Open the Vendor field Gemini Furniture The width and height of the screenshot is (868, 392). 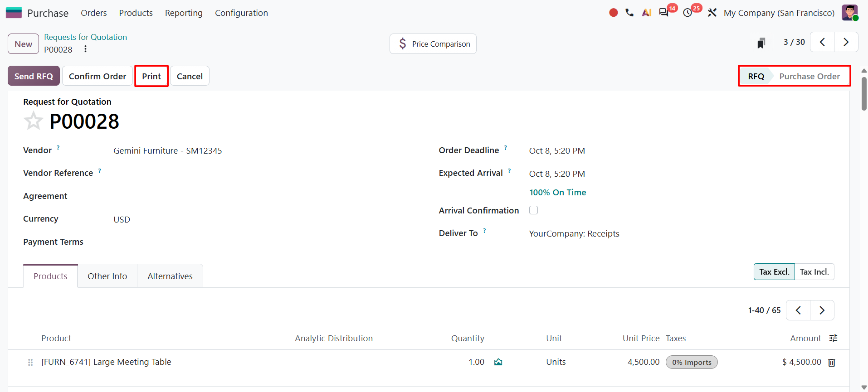pyautogui.click(x=168, y=151)
